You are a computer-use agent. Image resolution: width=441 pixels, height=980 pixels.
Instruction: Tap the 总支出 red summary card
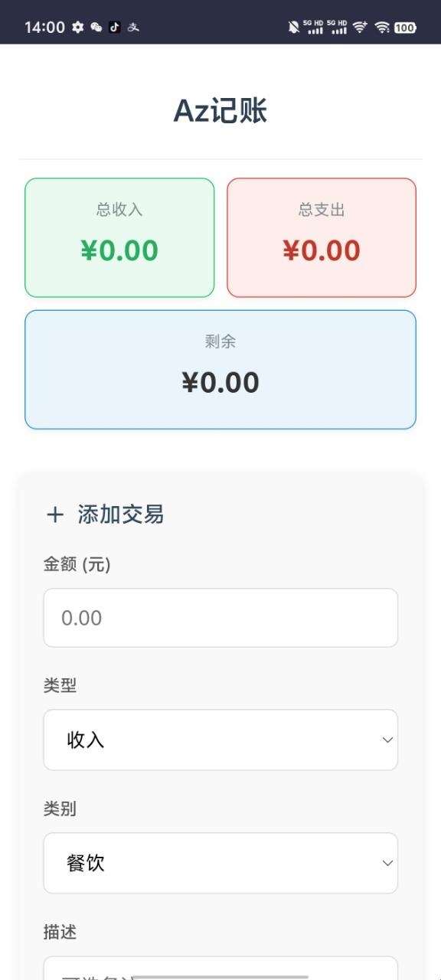(x=322, y=237)
